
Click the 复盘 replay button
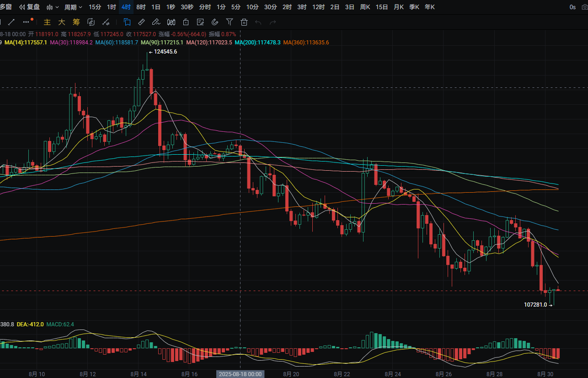[x=29, y=7]
